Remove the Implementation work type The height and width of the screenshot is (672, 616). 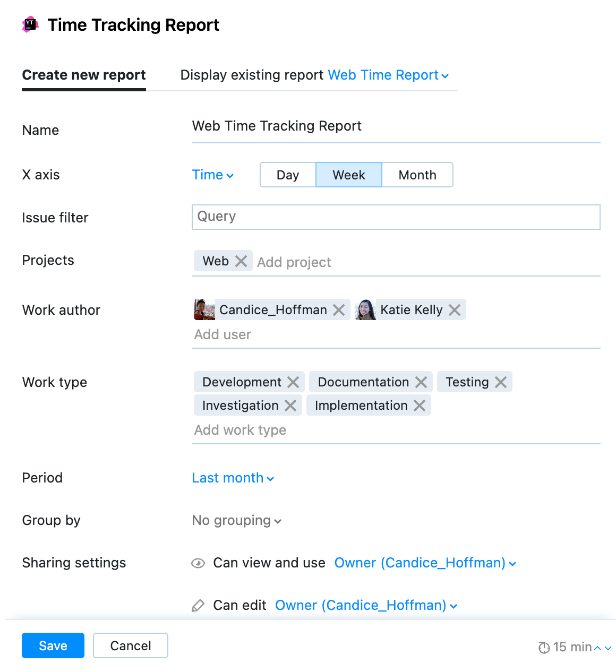(x=419, y=405)
